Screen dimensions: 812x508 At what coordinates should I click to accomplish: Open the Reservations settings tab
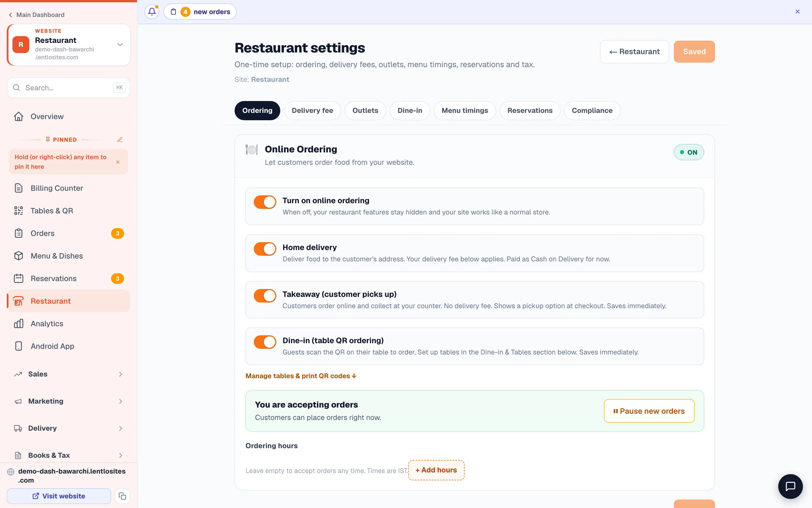pos(530,111)
